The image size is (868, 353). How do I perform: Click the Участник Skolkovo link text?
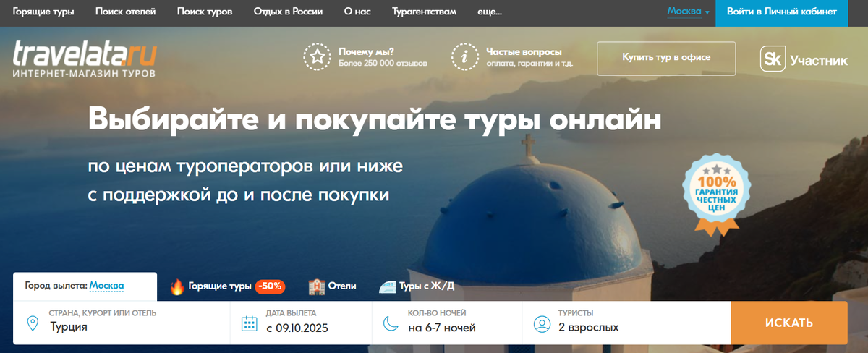pos(819,60)
